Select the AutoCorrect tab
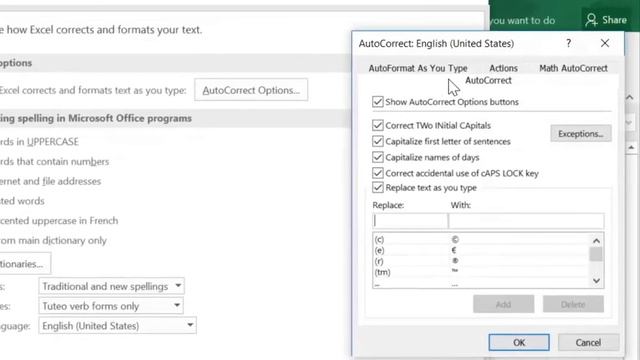Image resolution: width=640 pixels, height=360 pixels. click(x=488, y=80)
